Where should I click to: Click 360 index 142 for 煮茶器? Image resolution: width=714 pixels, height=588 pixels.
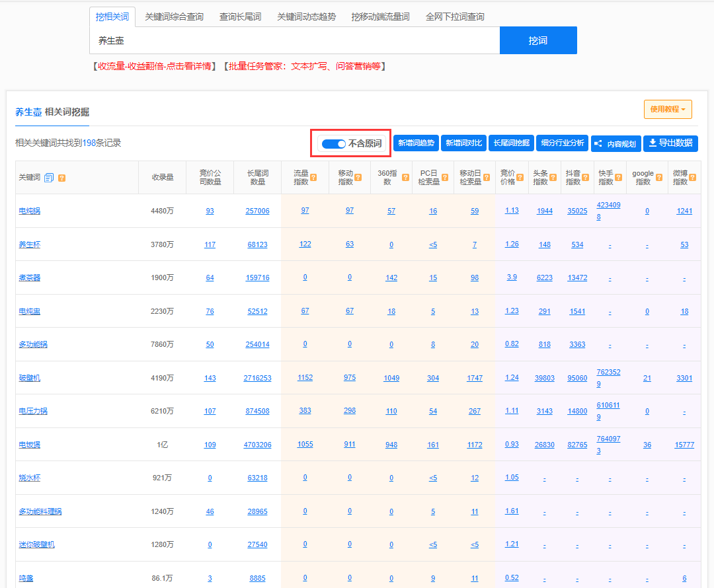point(391,277)
